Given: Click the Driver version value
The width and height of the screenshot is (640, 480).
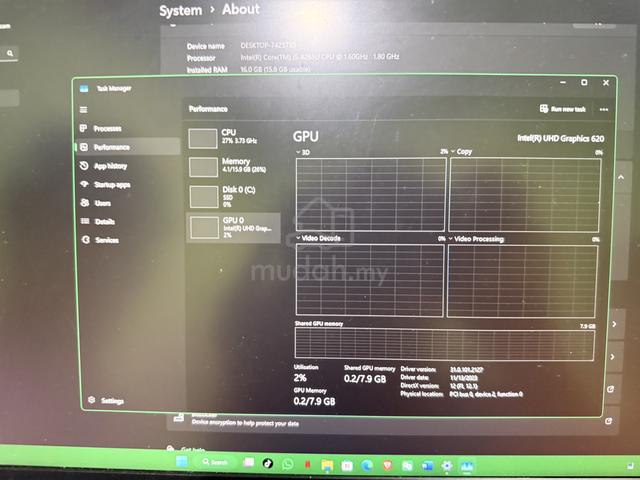Looking at the screenshot, I should tap(467, 369).
